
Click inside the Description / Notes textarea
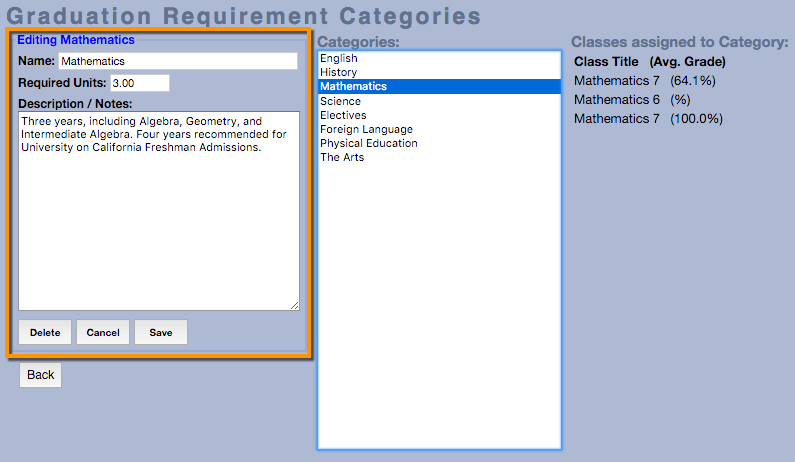point(158,210)
